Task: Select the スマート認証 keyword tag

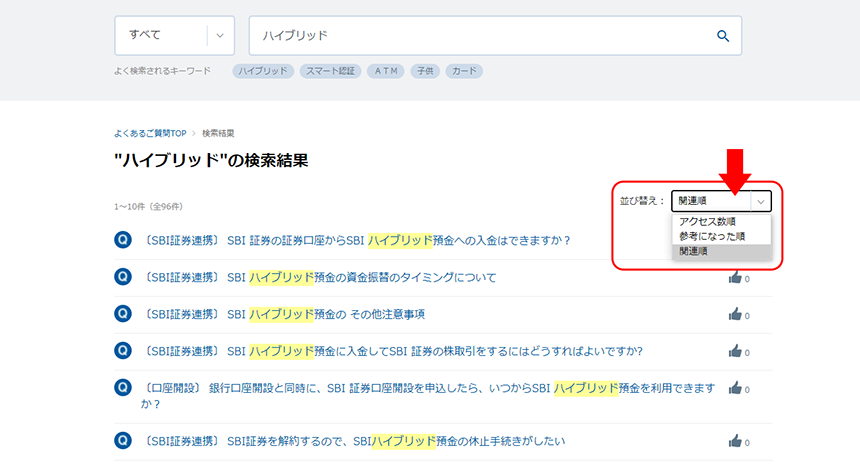Action: pyautogui.click(x=330, y=71)
